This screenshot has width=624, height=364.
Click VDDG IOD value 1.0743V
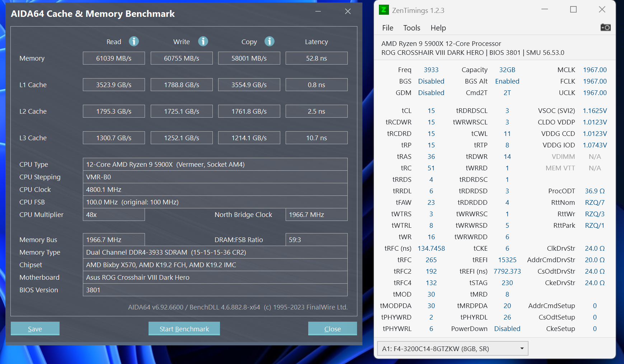click(x=595, y=145)
